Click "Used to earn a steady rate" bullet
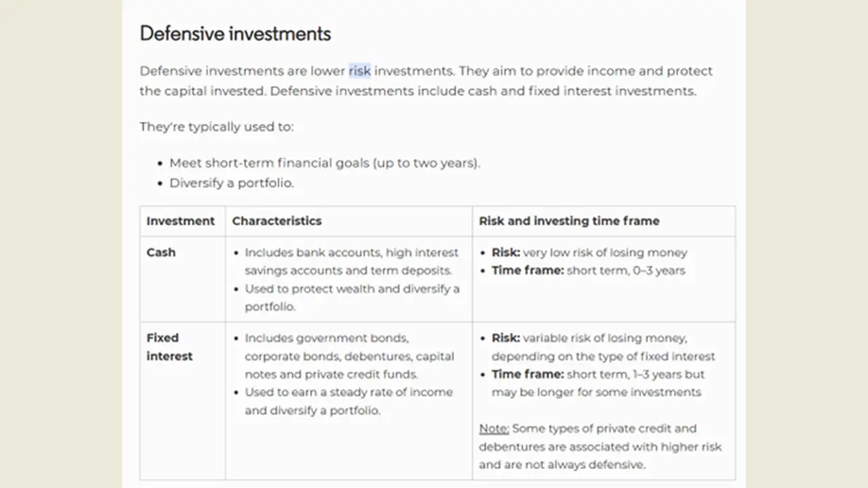Image resolution: width=868 pixels, height=488 pixels. point(348,392)
